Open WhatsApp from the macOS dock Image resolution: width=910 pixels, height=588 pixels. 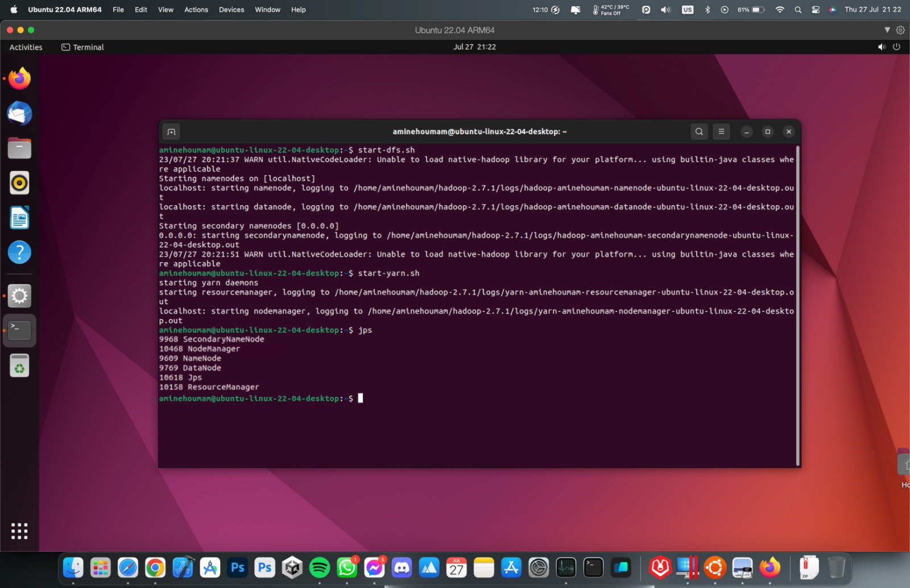[347, 567]
